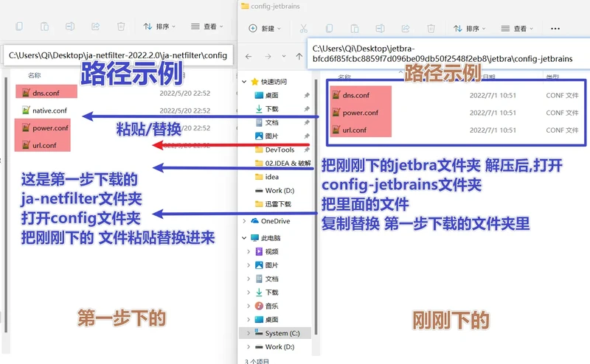Click the Delete trash icon in ja-netfilter window

[122, 27]
